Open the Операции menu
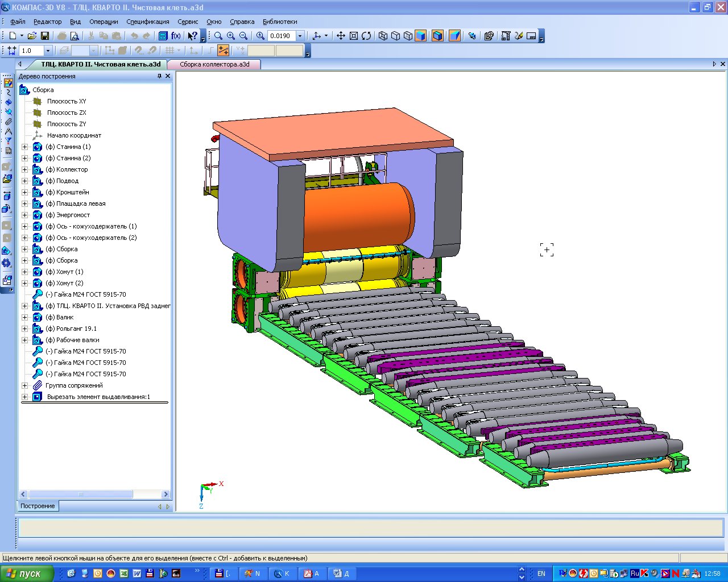Viewport: 728px width, 582px height. [104, 22]
